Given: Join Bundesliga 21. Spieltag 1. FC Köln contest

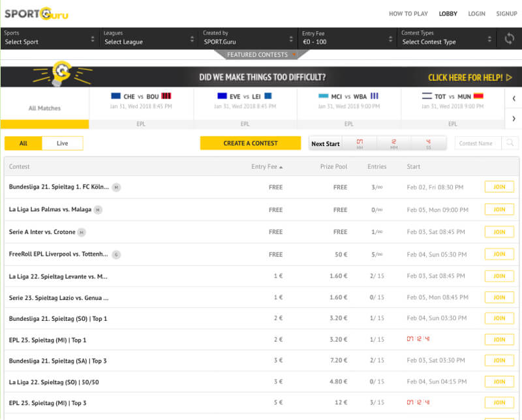Looking at the screenshot, I should tap(499, 187).
